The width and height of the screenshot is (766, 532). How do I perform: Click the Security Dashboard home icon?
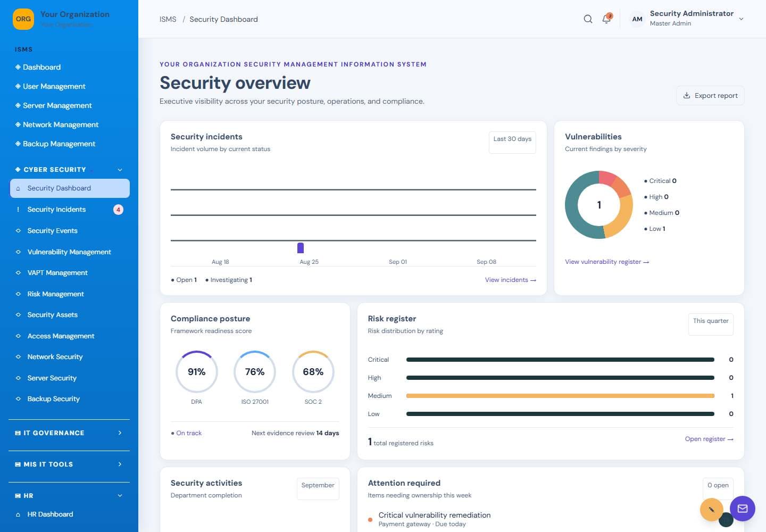18,188
